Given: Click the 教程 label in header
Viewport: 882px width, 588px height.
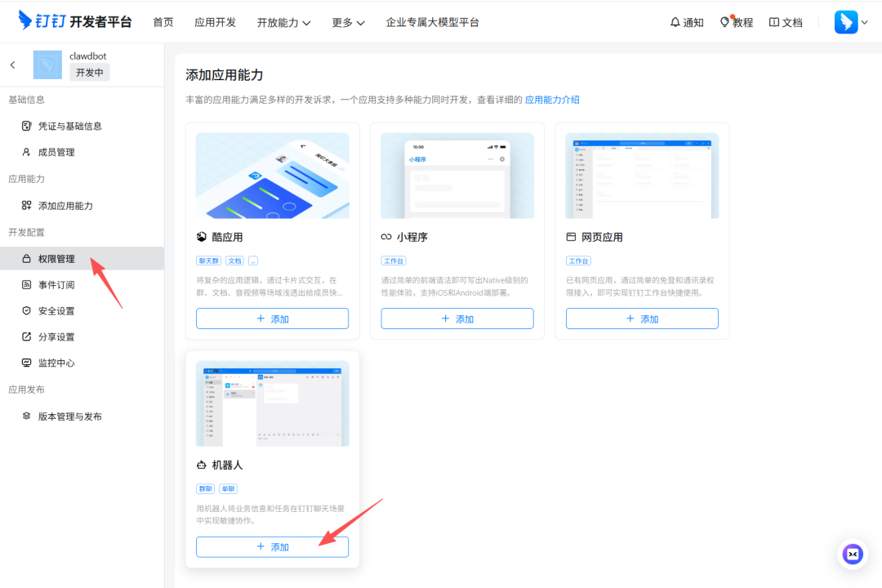Looking at the screenshot, I should (742, 23).
